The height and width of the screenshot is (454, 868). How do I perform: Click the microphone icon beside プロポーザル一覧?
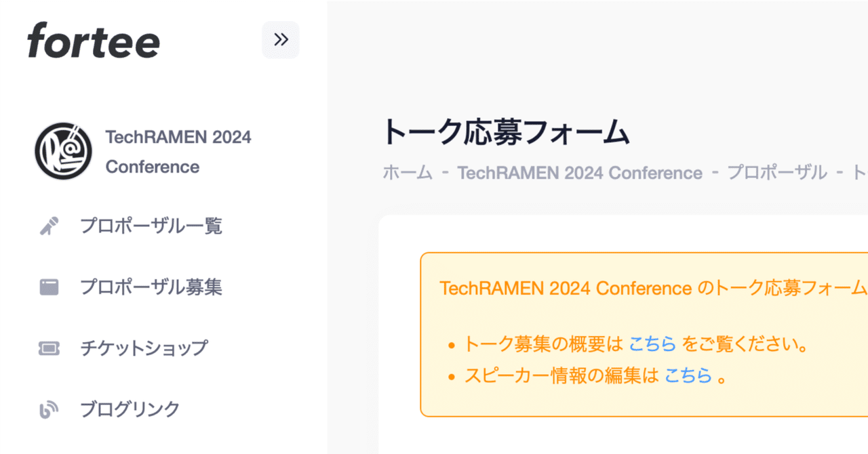(x=49, y=226)
